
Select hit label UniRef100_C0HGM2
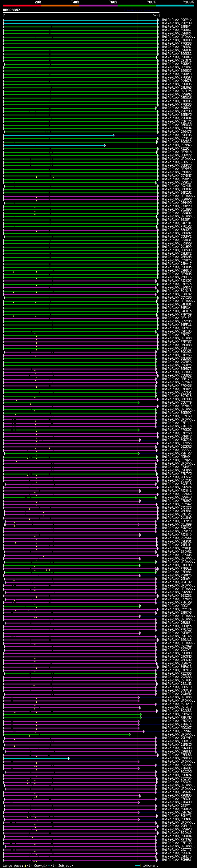pyautogui.click(x=176, y=233)
